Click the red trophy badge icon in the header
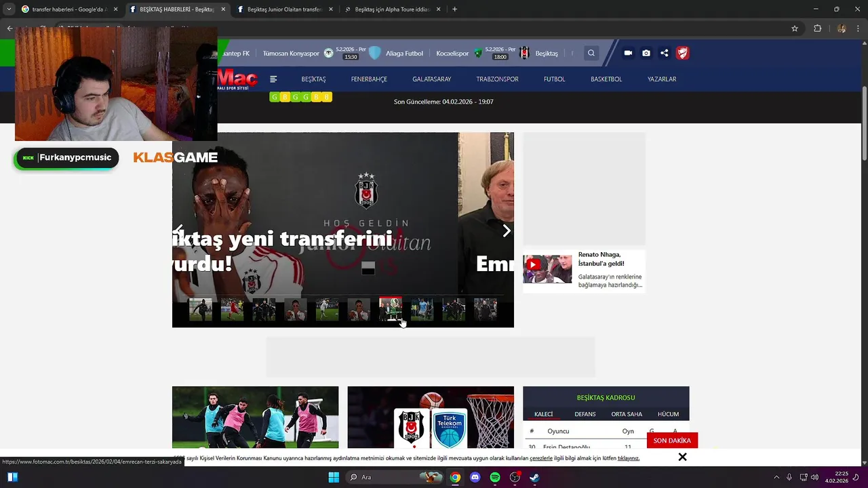The height and width of the screenshot is (488, 868). click(683, 53)
